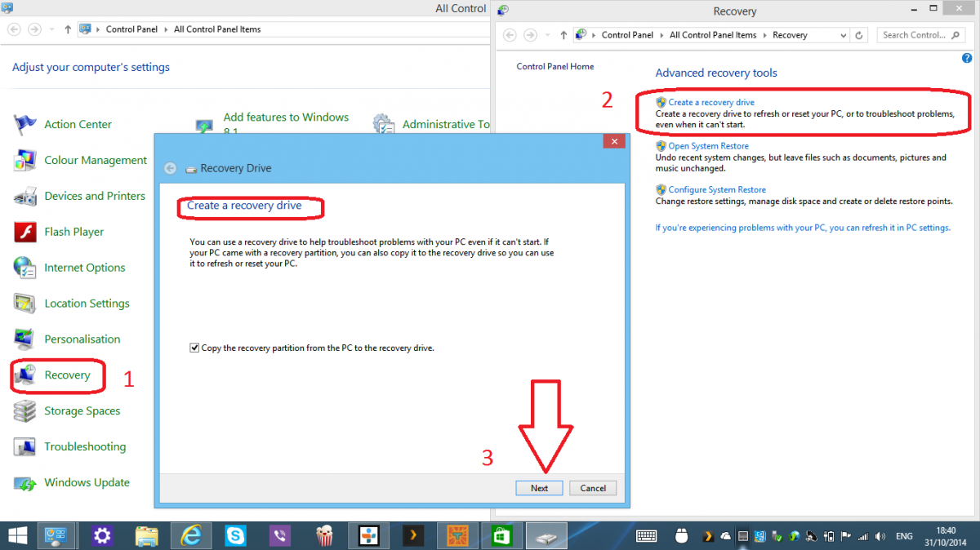Open the volume speaker tray icon
The width and height of the screenshot is (980, 550).
point(879,536)
